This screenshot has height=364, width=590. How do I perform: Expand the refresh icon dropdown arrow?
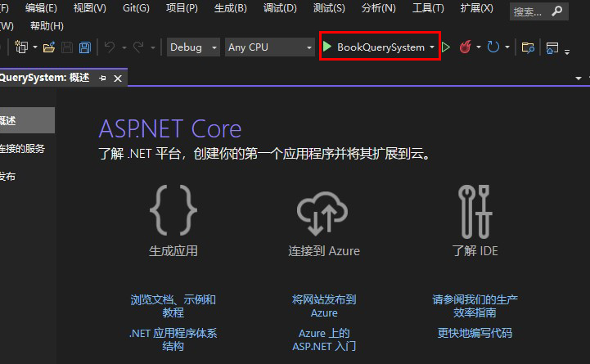(507, 47)
